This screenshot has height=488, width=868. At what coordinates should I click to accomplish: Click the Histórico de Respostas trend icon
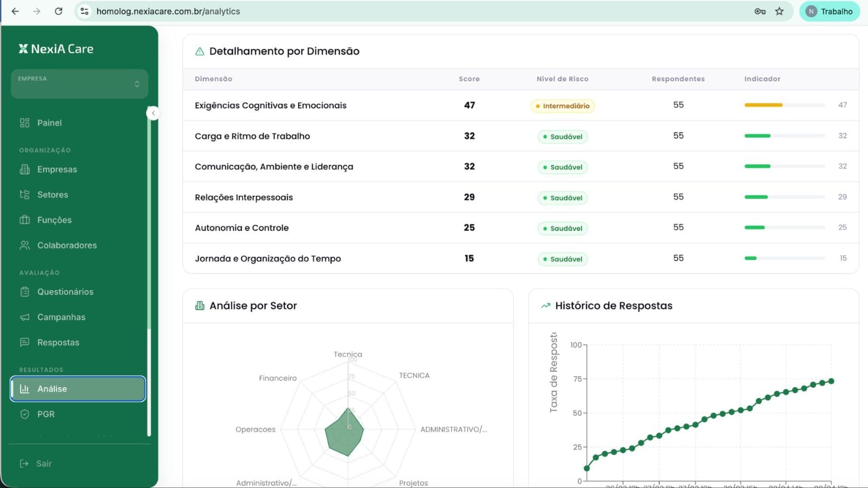pos(546,306)
